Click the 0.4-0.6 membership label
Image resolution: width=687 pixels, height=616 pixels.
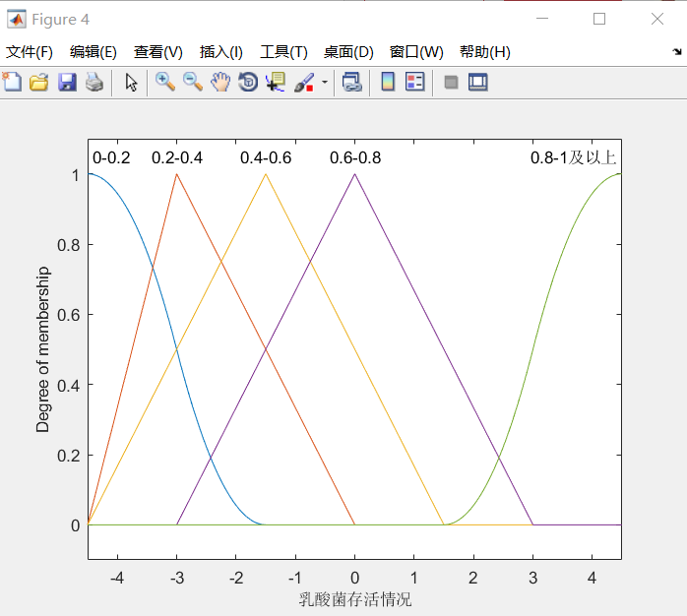(x=266, y=157)
